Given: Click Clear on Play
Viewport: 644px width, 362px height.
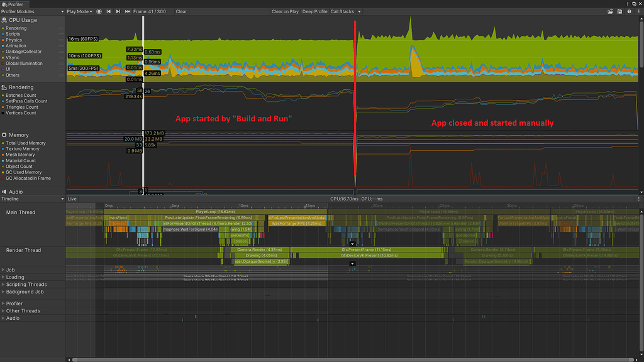Looking at the screenshot, I should pos(285,11).
